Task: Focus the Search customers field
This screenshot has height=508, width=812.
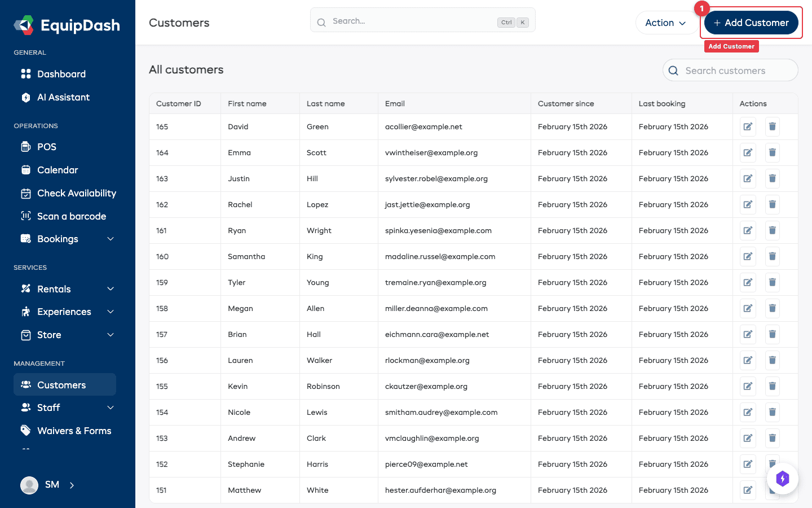Action: coord(730,71)
